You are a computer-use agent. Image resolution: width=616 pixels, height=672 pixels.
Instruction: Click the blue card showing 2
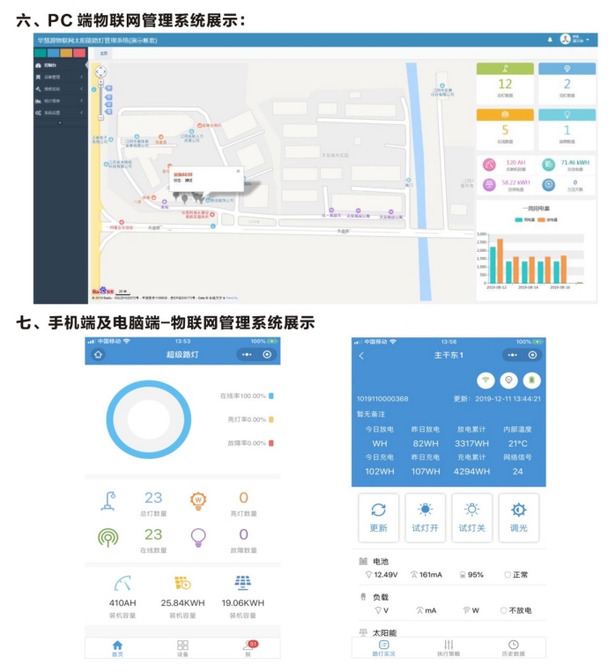pyautogui.click(x=567, y=83)
